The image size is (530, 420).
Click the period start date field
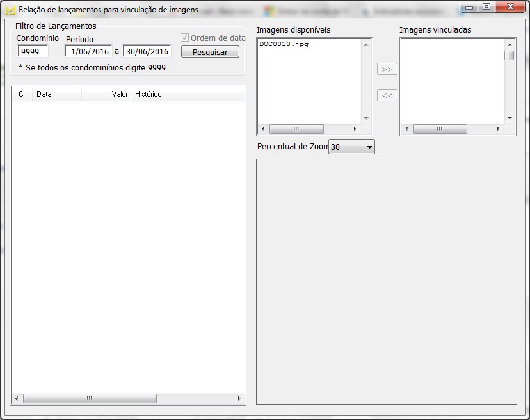(x=88, y=51)
